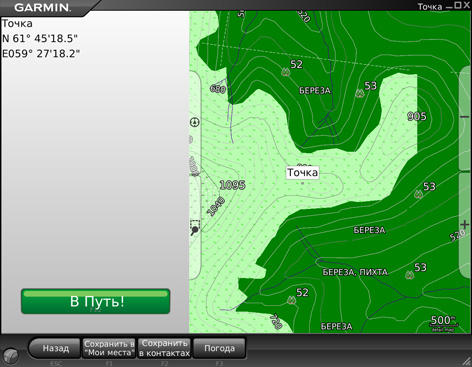
Task: Click elevation label 1095 on map
Action: pos(232,185)
